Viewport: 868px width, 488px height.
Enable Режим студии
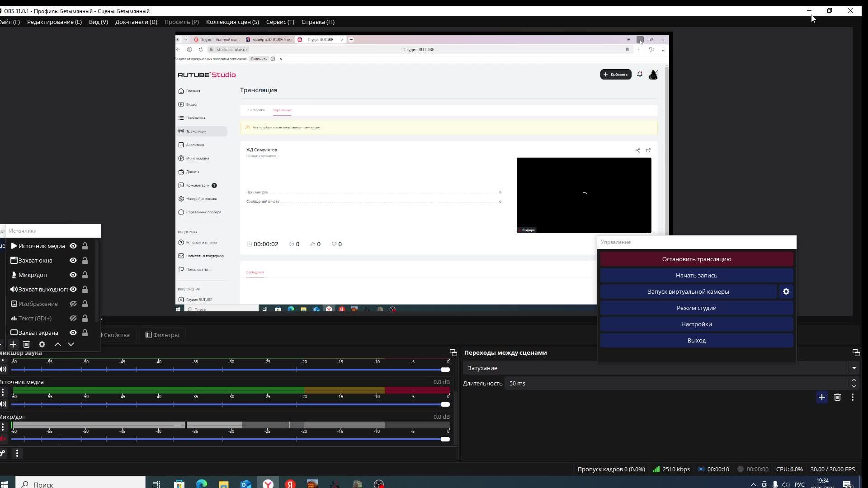pos(697,308)
